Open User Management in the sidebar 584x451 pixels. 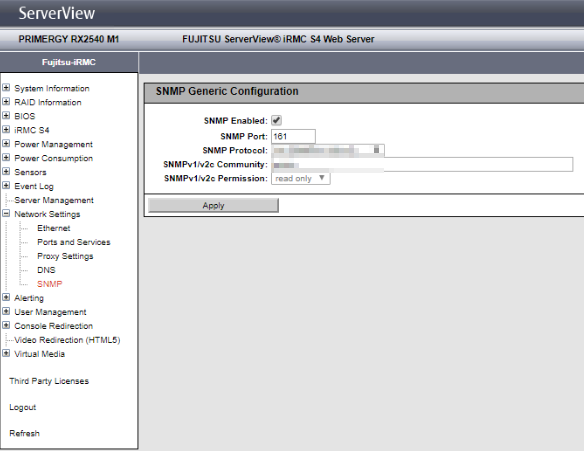tap(50, 312)
